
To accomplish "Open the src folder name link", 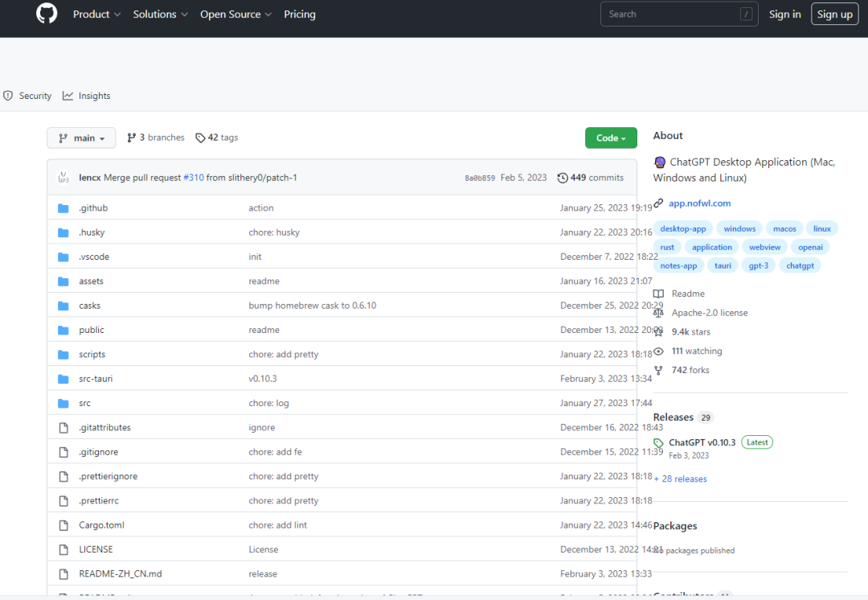I will click(x=84, y=403).
